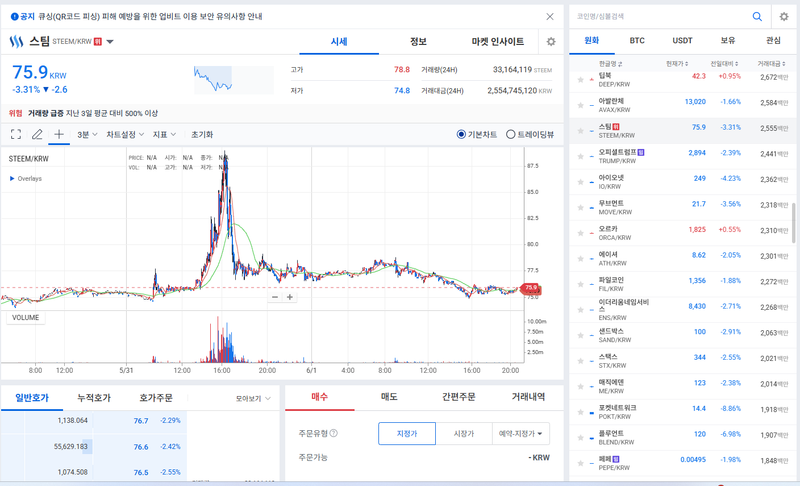Favorite TRUMP/KRW with its star
This screenshot has height=486, width=800.
tap(580, 156)
